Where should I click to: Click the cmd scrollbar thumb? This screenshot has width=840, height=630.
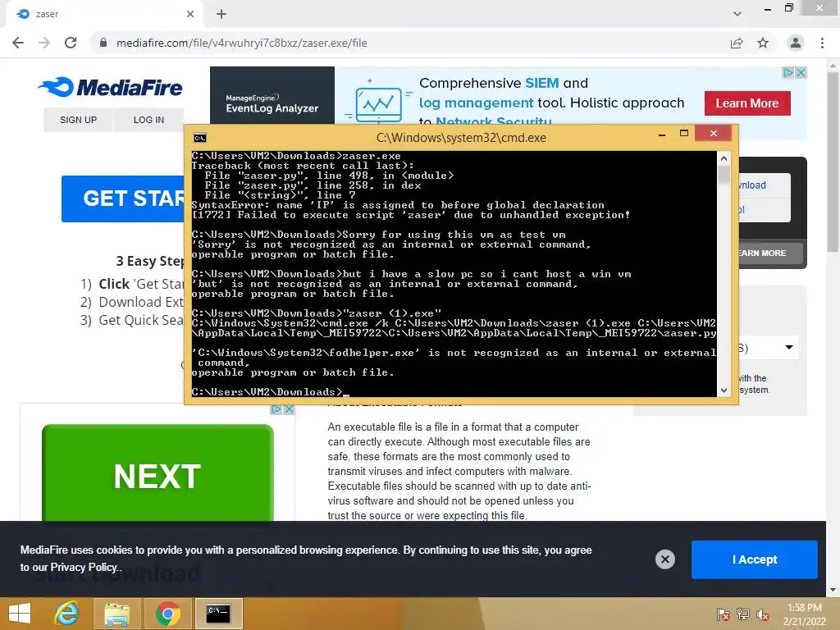(724, 175)
